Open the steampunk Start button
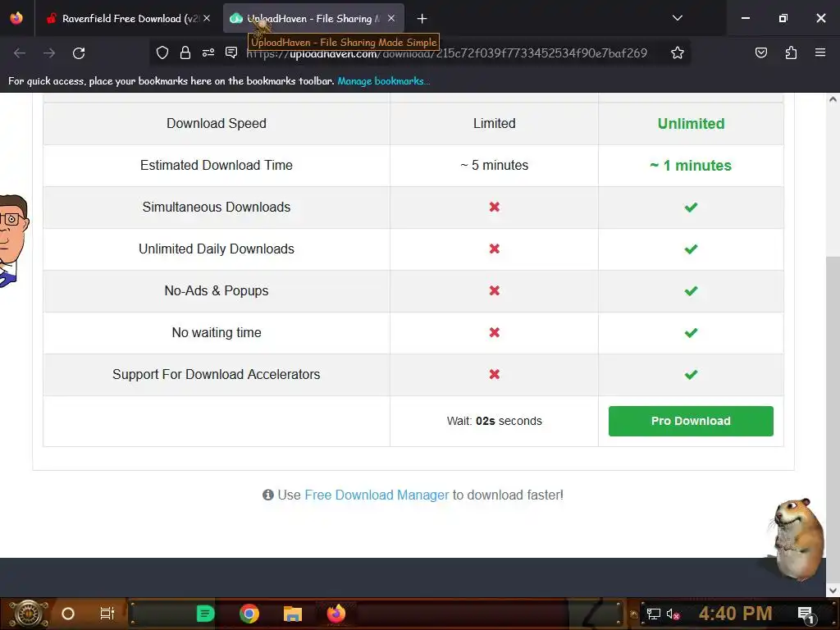Screen dimensions: 840x630 [29, 614]
